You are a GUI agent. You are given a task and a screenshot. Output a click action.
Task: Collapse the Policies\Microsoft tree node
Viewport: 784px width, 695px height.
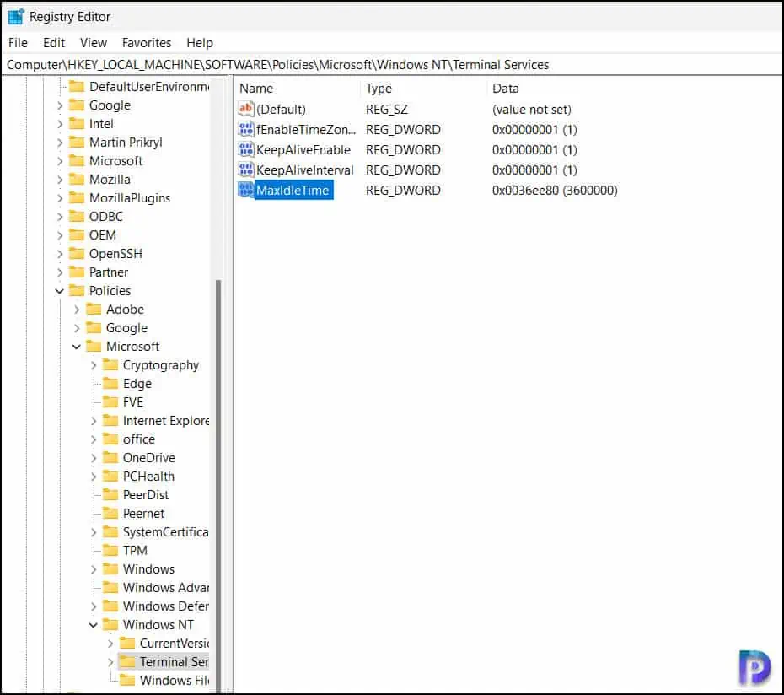[x=77, y=347]
